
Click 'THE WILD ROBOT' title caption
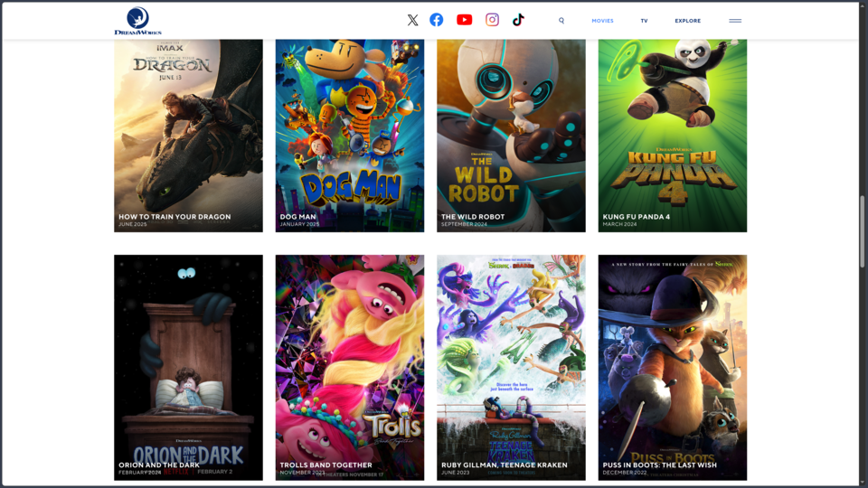click(x=473, y=217)
